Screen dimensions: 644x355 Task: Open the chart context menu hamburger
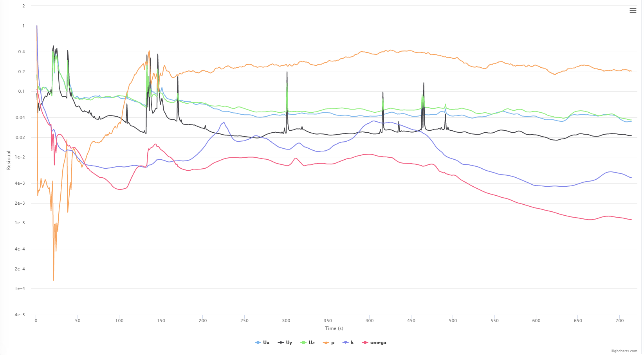pos(633,11)
